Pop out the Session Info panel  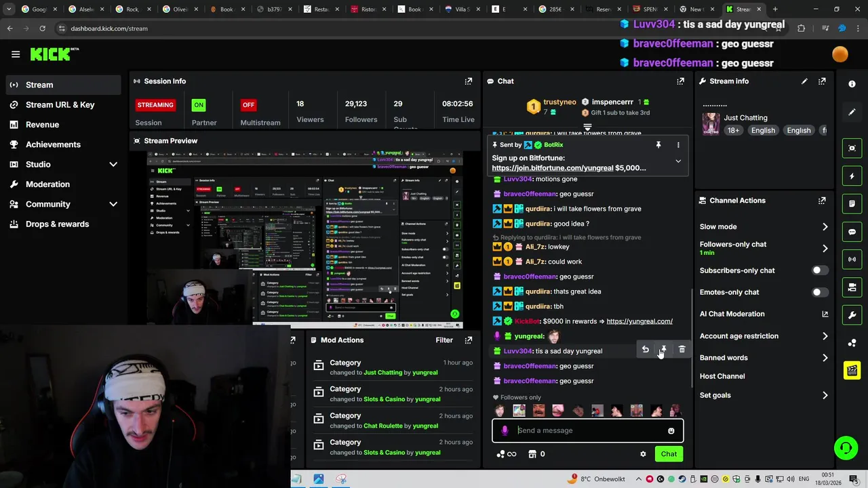coord(468,81)
